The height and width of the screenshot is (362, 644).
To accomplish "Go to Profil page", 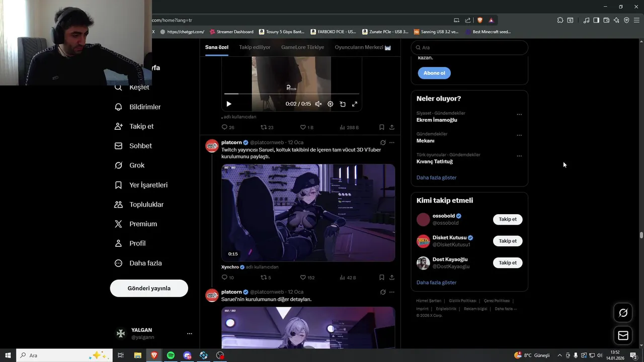I will [130, 243].
